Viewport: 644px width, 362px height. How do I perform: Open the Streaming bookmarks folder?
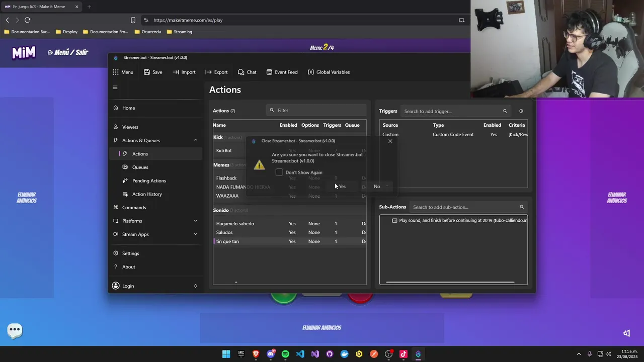point(179,32)
